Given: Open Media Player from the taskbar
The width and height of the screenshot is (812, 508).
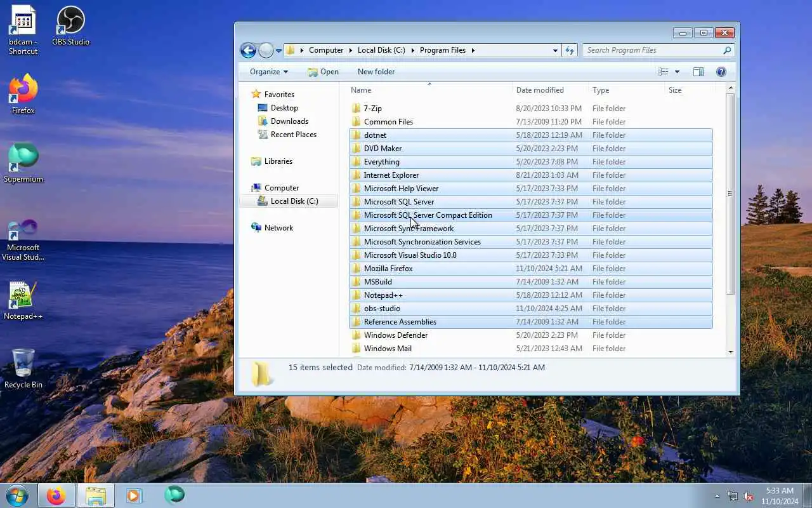Looking at the screenshot, I should point(134,495).
